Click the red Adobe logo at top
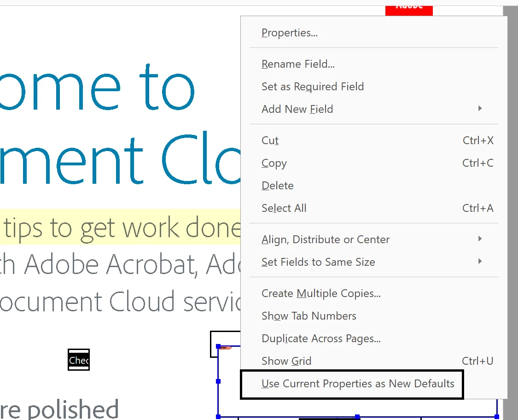Viewport: 518px width, 420px height. (409, 11)
